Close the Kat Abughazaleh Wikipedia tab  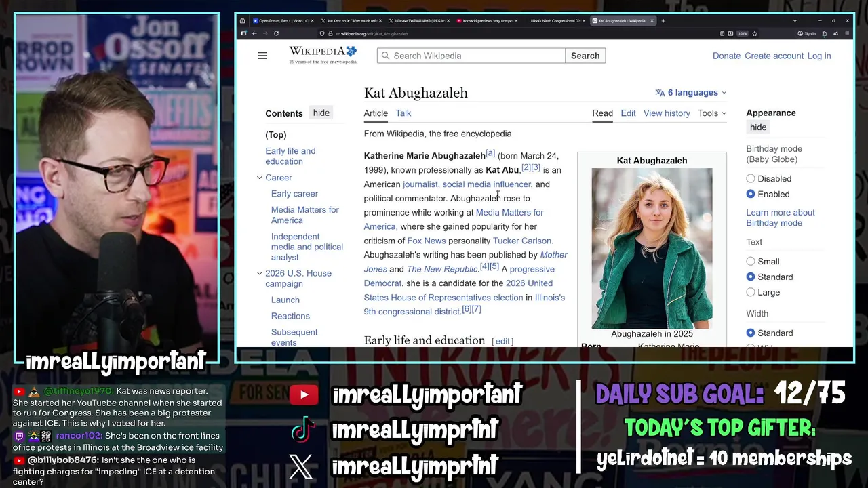[652, 20]
